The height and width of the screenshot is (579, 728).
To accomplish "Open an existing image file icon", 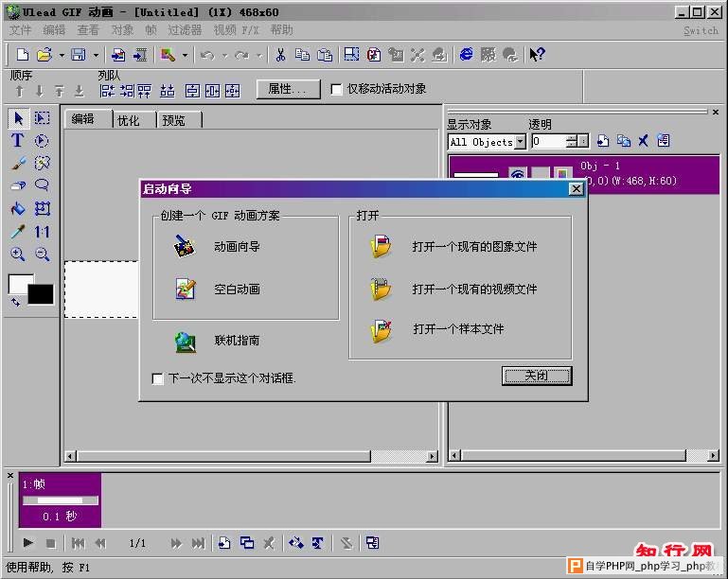I will coord(381,246).
